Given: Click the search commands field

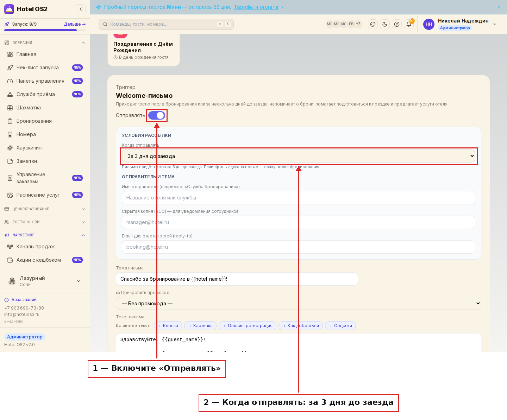Looking at the screenshot, I should point(166,24).
